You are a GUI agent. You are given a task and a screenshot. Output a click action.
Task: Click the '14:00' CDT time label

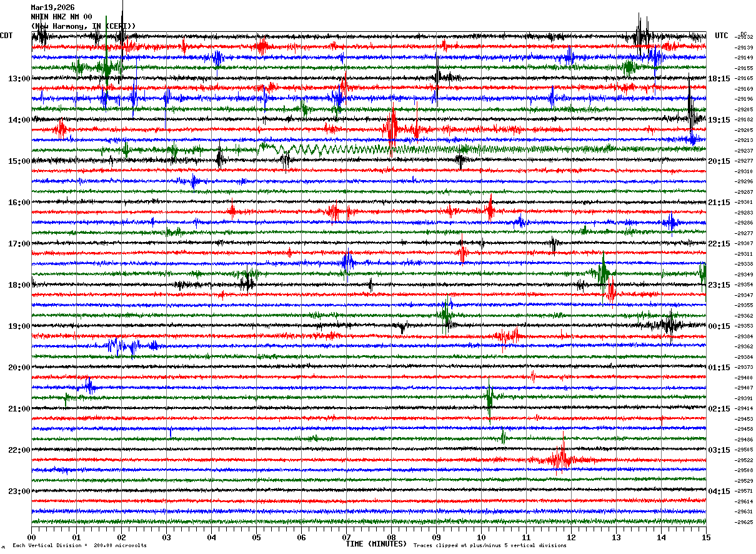click(19, 120)
